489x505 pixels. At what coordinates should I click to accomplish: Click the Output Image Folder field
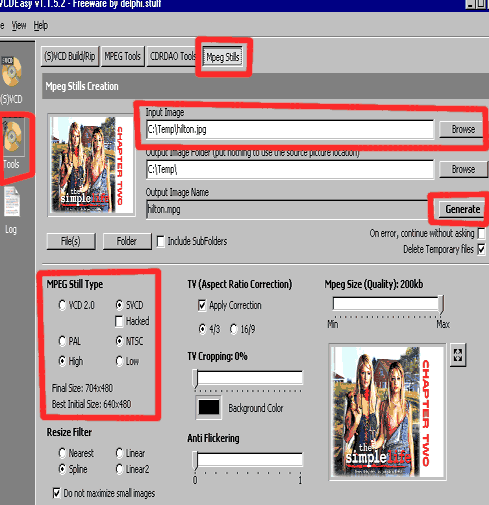click(290, 169)
